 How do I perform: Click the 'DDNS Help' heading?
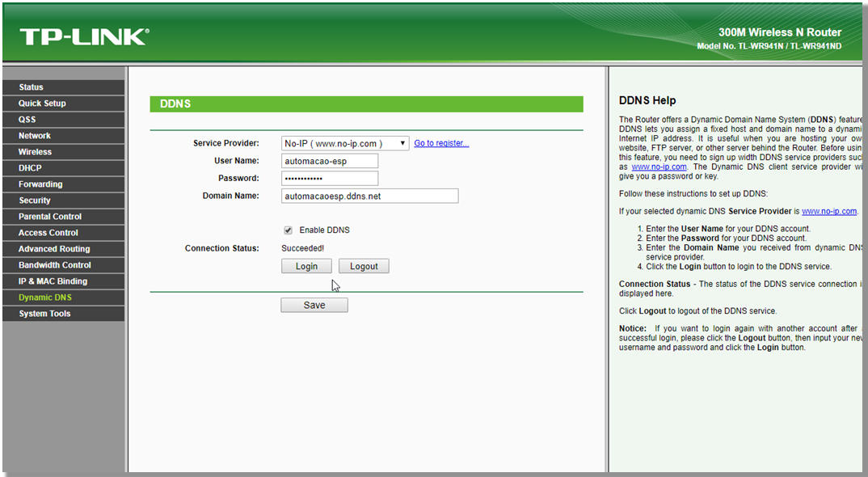[x=647, y=100]
